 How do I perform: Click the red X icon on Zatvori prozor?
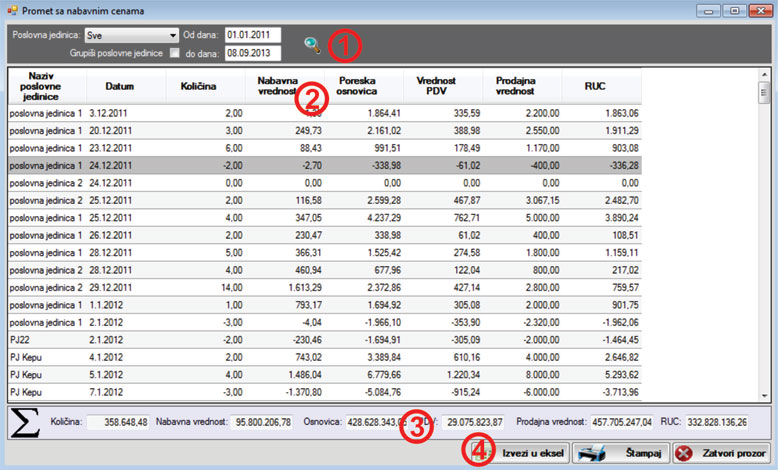(684, 453)
